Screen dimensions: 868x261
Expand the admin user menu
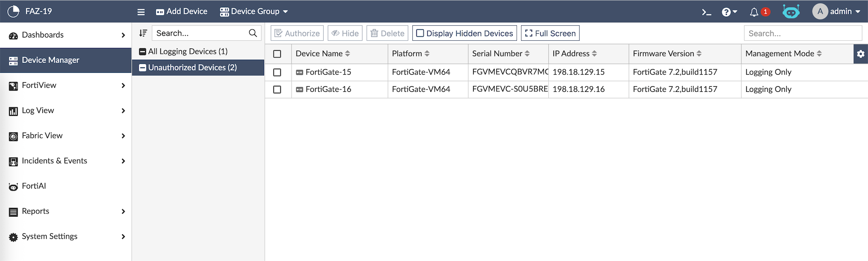pos(836,11)
